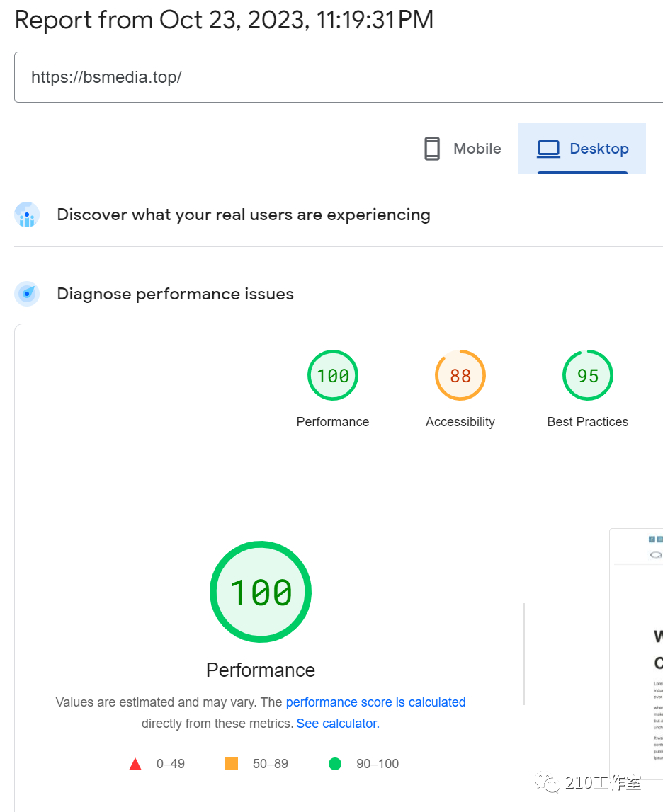Screen dimensions: 663x812
Task: Click the '0–49' legend range text
Action: [171, 764]
